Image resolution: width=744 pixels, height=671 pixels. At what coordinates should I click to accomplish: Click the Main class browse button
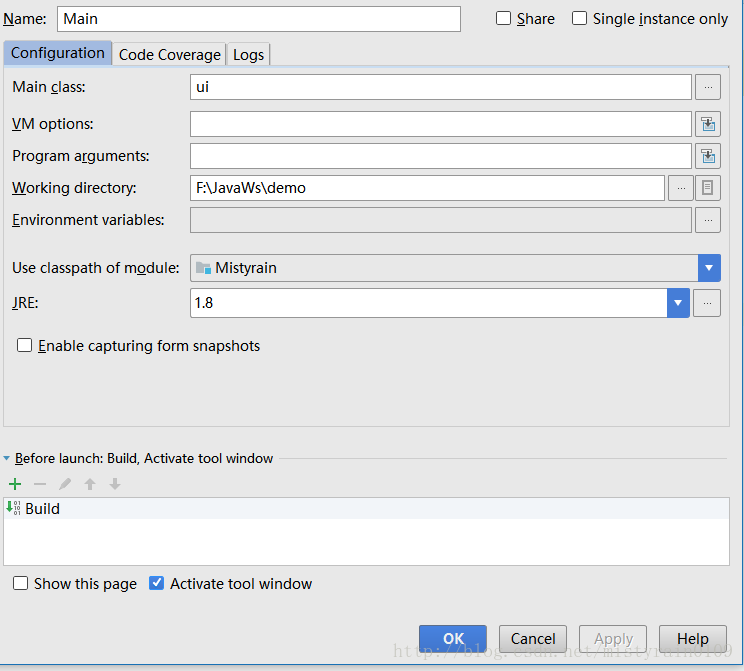pos(707,87)
